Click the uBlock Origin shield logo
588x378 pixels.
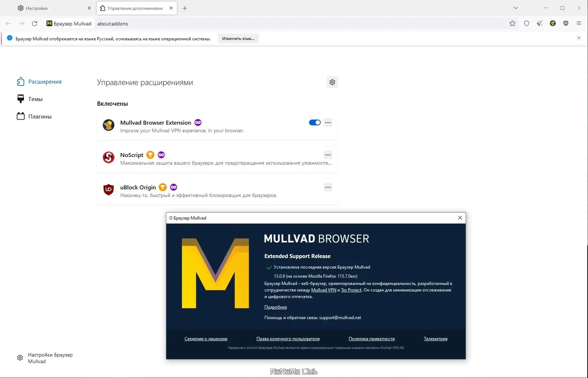pyautogui.click(x=109, y=190)
